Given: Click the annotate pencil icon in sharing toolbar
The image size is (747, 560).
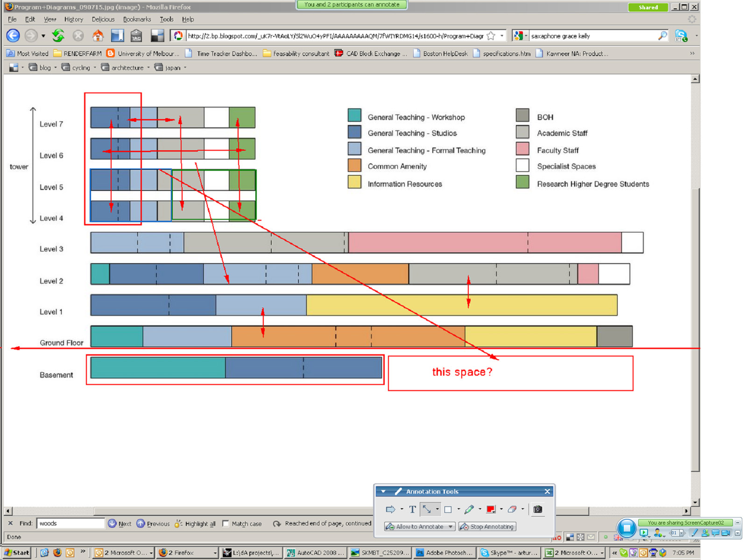Looking at the screenshot, I should [694, 532].
